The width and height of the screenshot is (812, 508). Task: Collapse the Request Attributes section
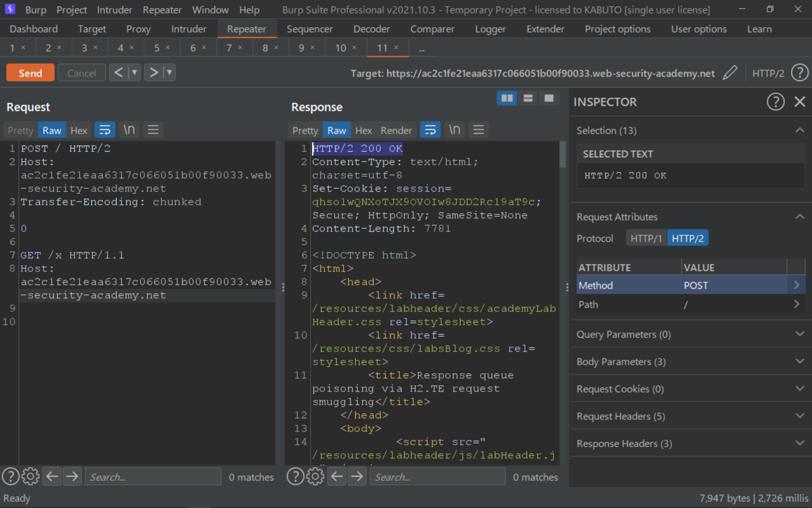click(x=800, y=217)
